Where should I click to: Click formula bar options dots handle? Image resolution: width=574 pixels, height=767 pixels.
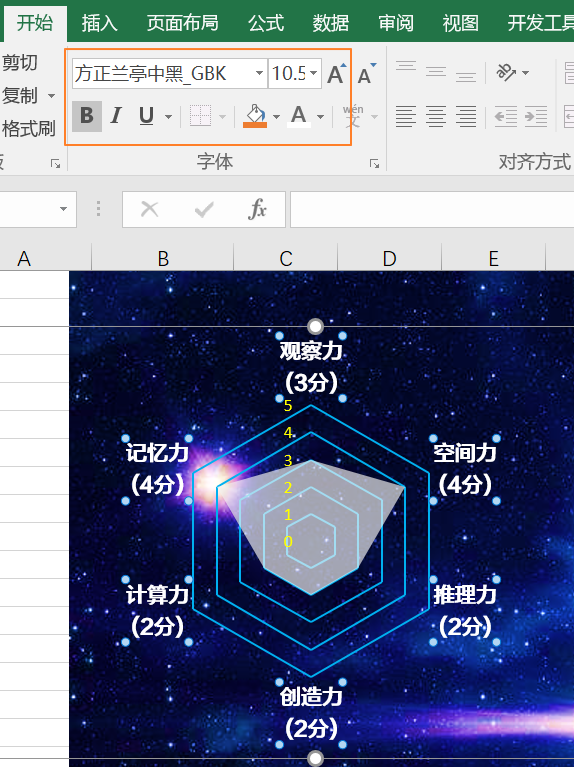tap(98, 209)
